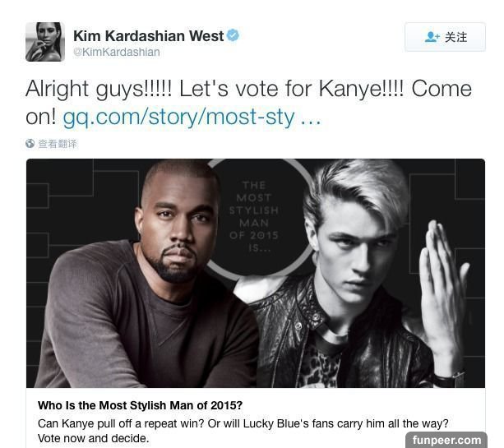Click the Most Stylish Man of 2015 circle

pos(256,217)
